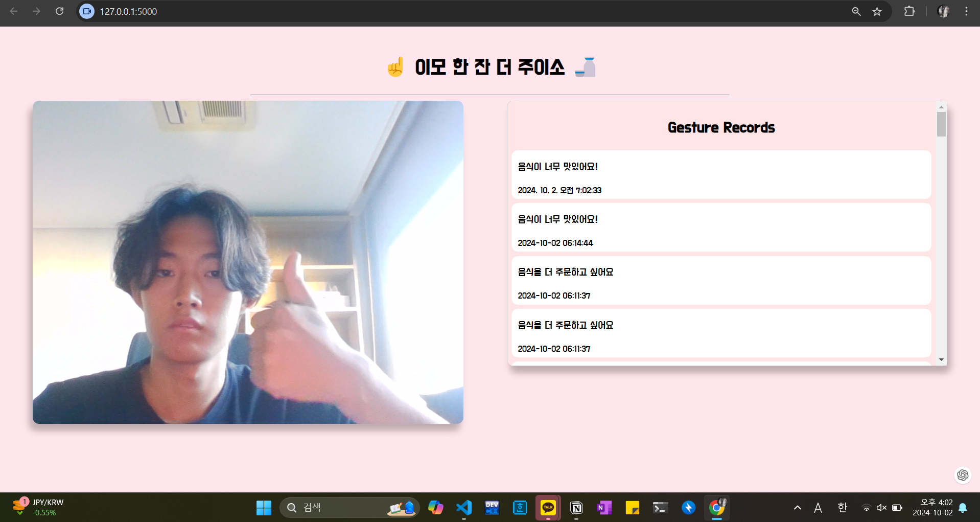The image size is (980, 522).
Task: Click the ChatGPT floating icon at page corner
Action: point(963,475)
